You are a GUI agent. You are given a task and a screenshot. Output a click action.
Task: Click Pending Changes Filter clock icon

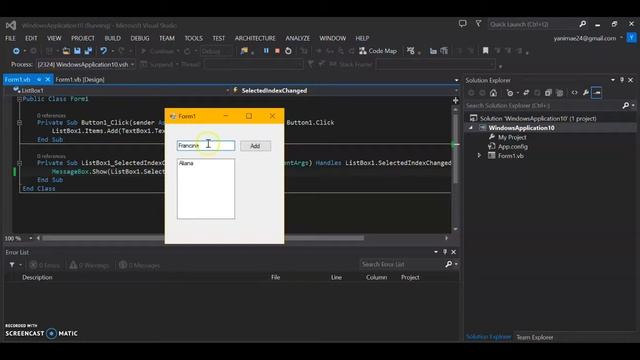pyautogui.click(x=510, y=93)
